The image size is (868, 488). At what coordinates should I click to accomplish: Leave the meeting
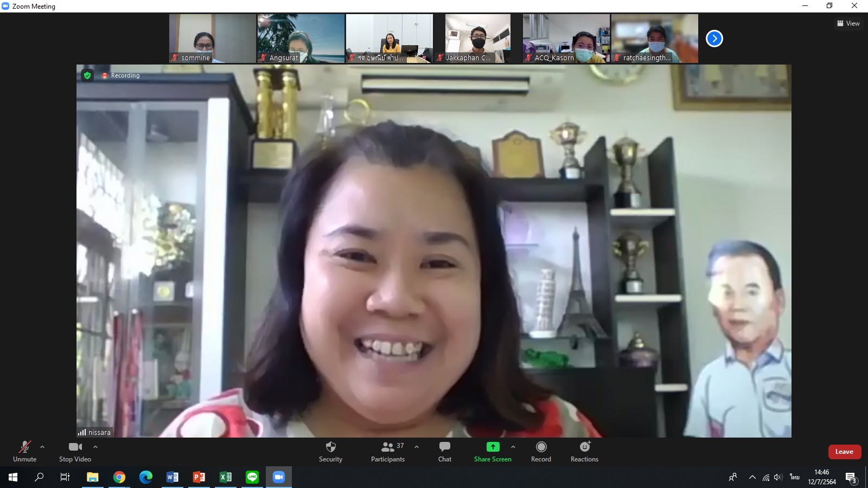(x=844, y=452)
